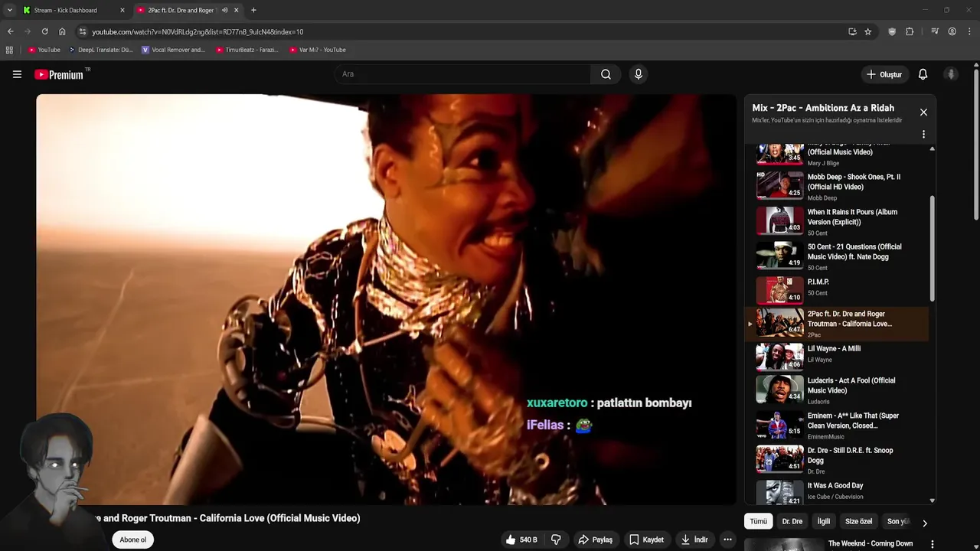Click the address bar URL

(x=198, y=31)
